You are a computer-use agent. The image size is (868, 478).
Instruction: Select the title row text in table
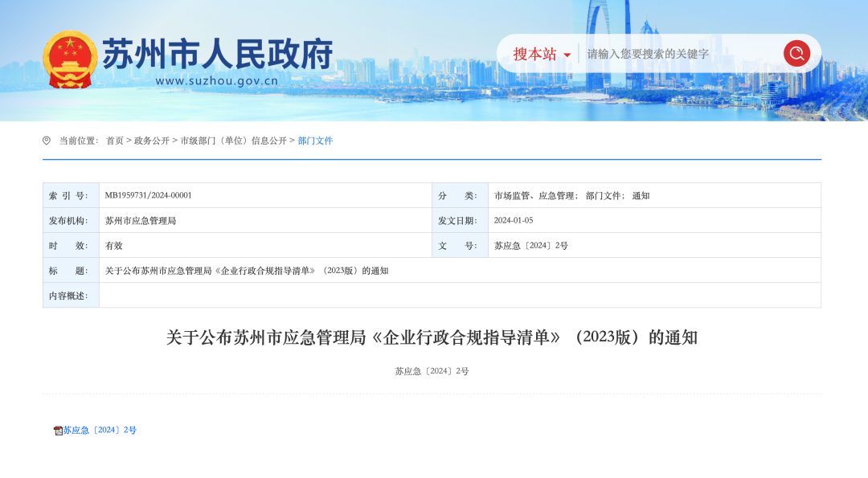click(247, 271)
